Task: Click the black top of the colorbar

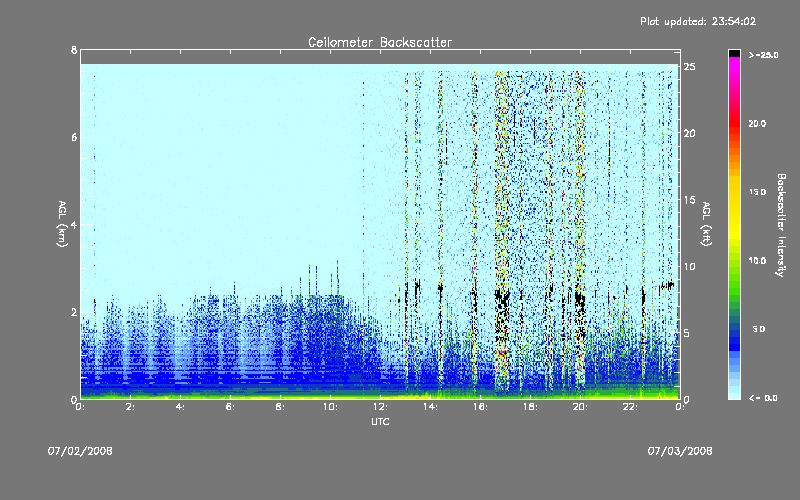Action: click(734, 53)
